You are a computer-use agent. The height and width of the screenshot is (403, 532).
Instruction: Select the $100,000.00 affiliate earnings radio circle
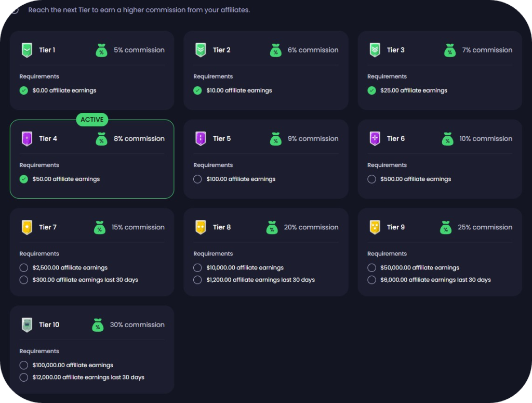tap(23, 366)
